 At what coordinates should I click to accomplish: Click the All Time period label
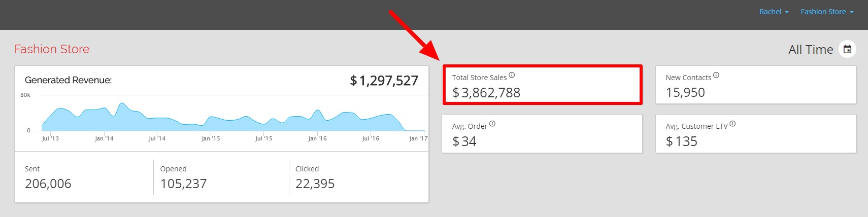811,50
